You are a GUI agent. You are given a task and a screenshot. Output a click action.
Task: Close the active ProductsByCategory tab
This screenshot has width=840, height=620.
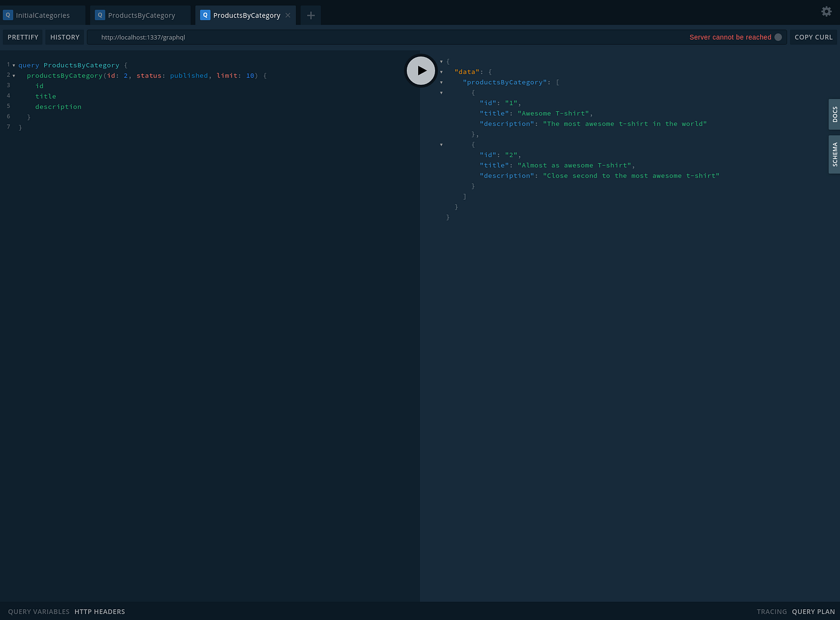pos(288,16)
